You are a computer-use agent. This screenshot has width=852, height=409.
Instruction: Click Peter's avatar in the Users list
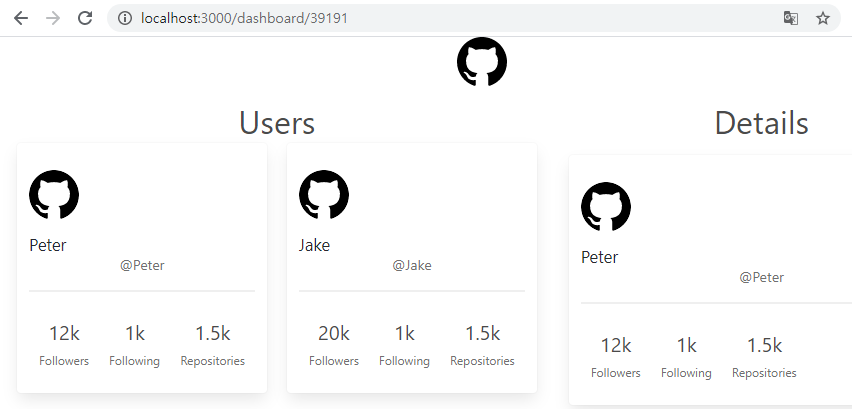[54, 194]
